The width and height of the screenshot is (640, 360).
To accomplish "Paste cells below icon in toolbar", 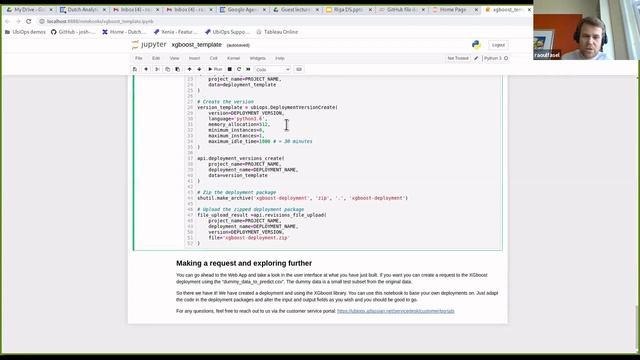I will coord(177,69).
